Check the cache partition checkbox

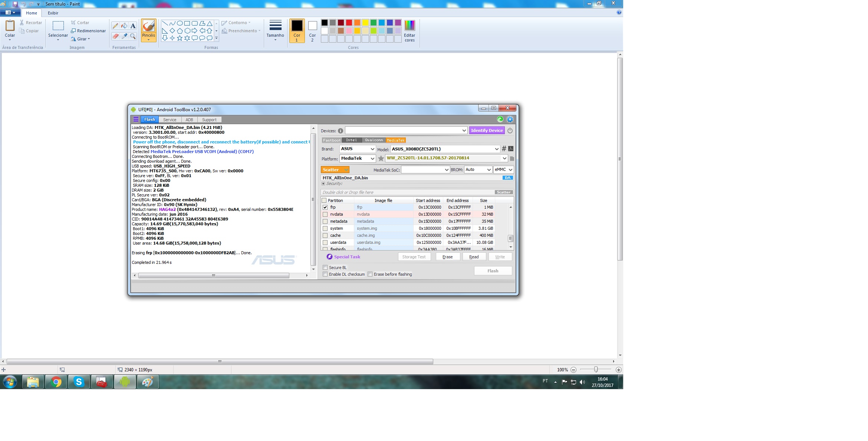coord(325,236)
